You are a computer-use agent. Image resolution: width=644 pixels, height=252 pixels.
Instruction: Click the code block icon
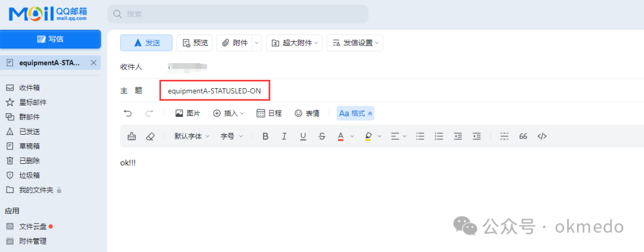click(542, 136)
